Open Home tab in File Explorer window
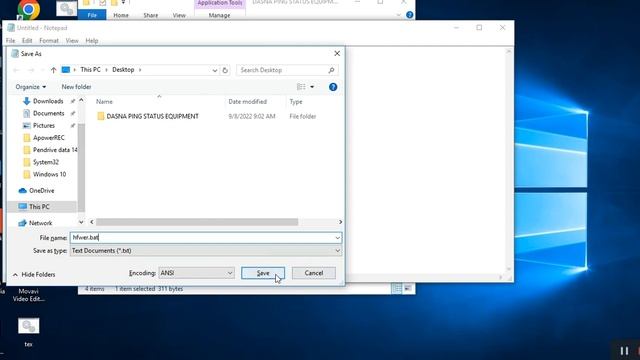Image resolution: width=640 pixels, height=360 pixels. pos(121,15)
